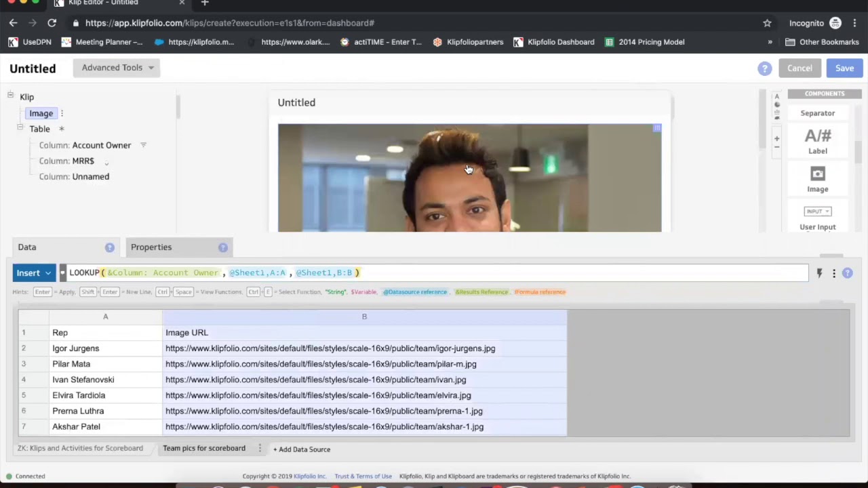Collapse the Klip tree node

tap(10, 96)
